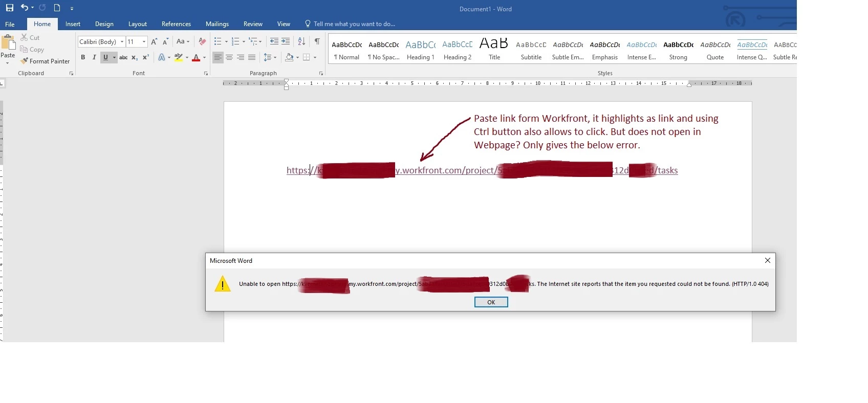The height and width of the screenshot is (403, 868).
Task: Open the Font dialog launcher
Action: click(x=206, y=74)
